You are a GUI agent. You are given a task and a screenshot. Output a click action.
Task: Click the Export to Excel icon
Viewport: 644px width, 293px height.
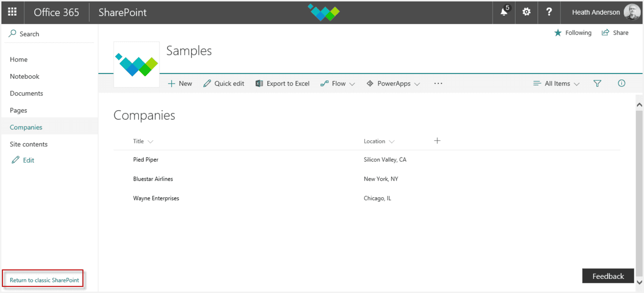tap(260, 84)
